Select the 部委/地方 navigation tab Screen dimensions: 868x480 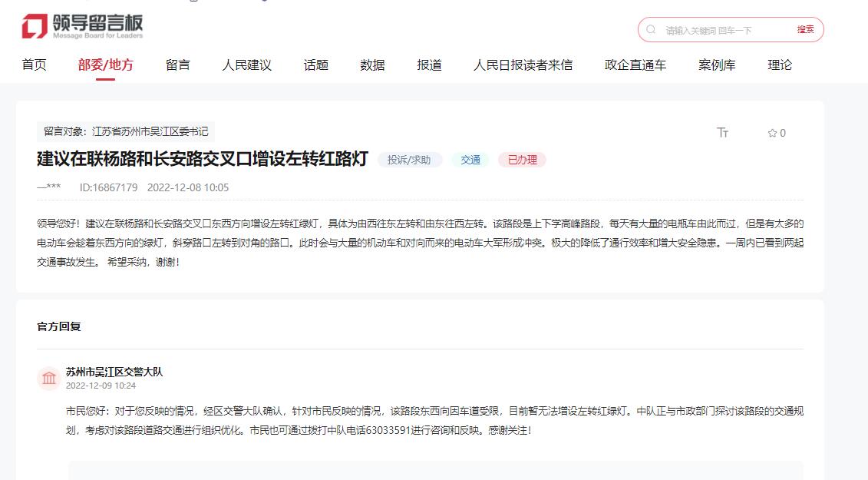pyautogui.click(x=106, y=65)
